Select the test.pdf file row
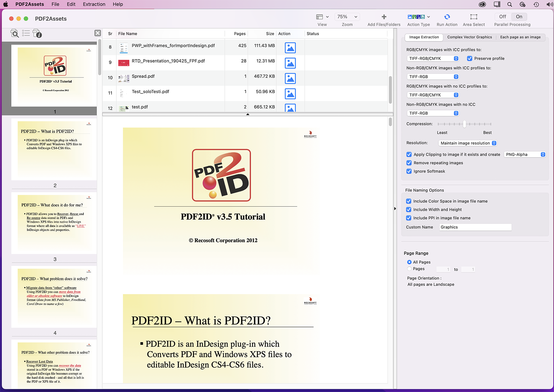 (245, 107)
